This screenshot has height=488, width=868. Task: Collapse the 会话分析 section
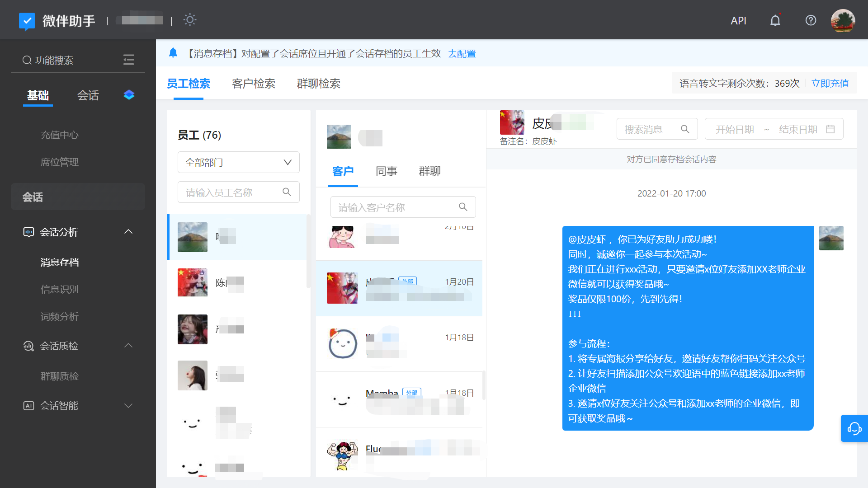pyautogui.click(x=128, y=232)
